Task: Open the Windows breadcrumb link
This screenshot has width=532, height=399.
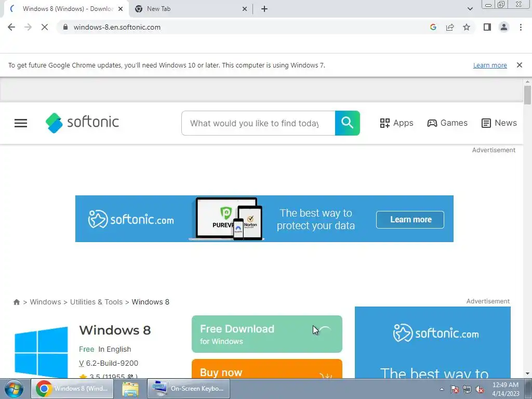Action: 46,302
